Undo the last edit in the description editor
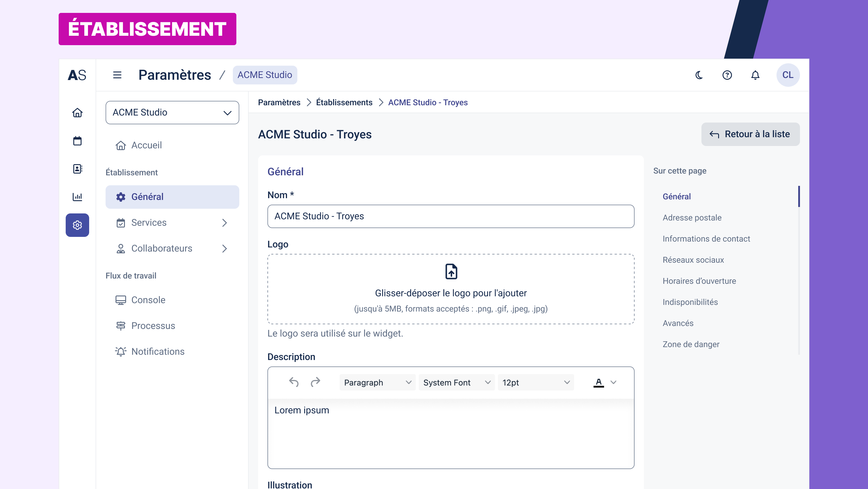 click(294, 382)
